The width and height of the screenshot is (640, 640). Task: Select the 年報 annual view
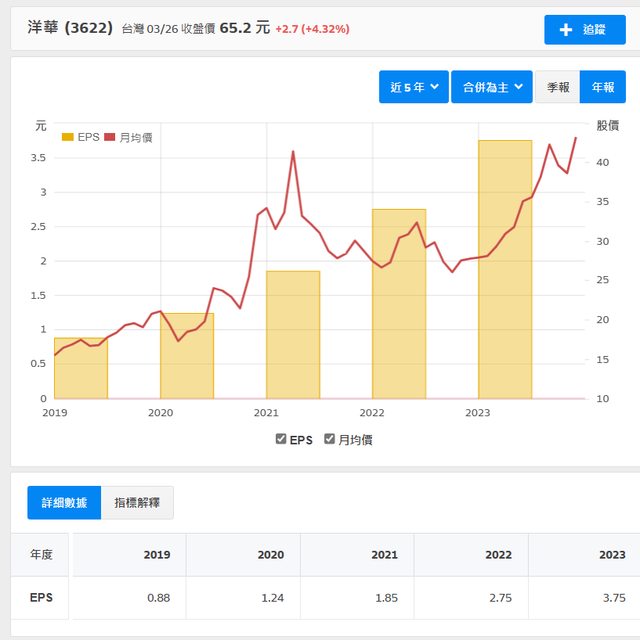click(603, 87)
